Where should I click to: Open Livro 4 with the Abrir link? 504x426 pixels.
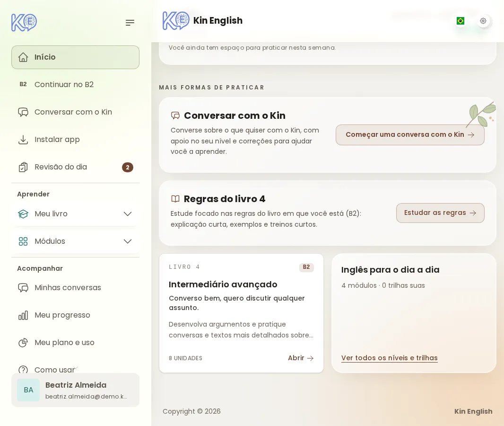(301, 358)
